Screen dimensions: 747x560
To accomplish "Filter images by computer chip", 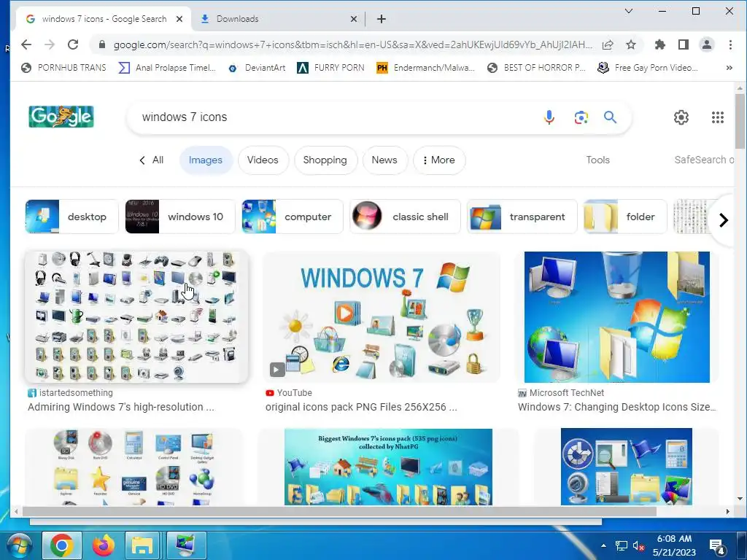I will tap(292, 217).
